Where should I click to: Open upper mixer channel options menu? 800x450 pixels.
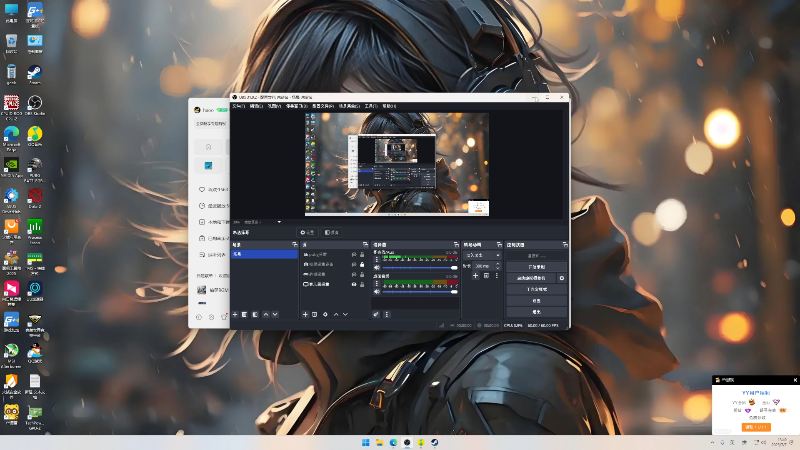[x=377, y=260]
